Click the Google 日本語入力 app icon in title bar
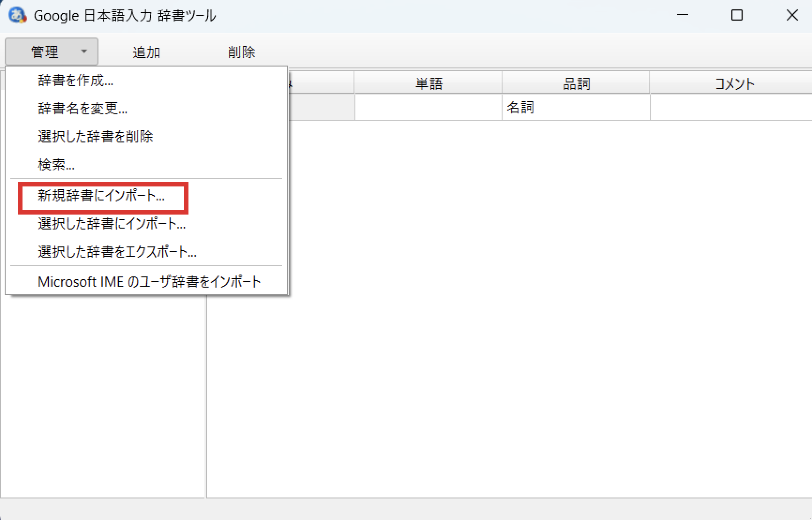The height and width of the screenshot is (520, 812). click(x=17, y=15)
